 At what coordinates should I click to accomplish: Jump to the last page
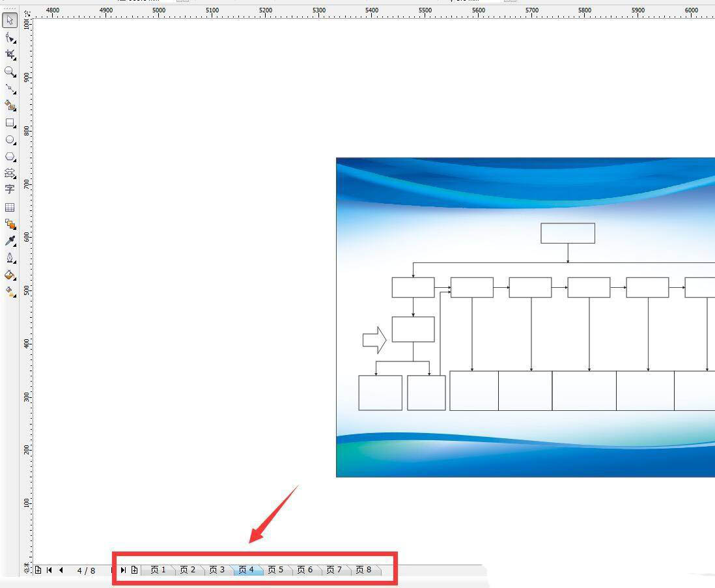pos(122,570)
